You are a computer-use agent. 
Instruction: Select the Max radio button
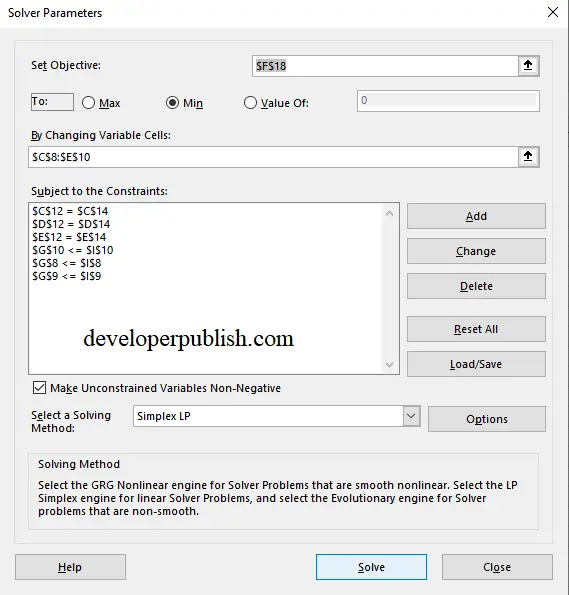(x=88, y=103)
